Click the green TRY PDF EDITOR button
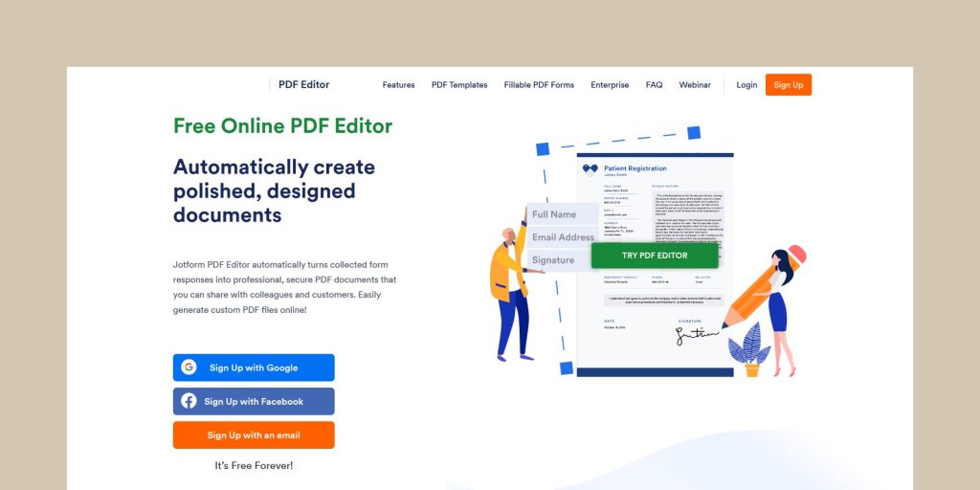The height and width of the screenshot is (490, 980). (655, 256)
